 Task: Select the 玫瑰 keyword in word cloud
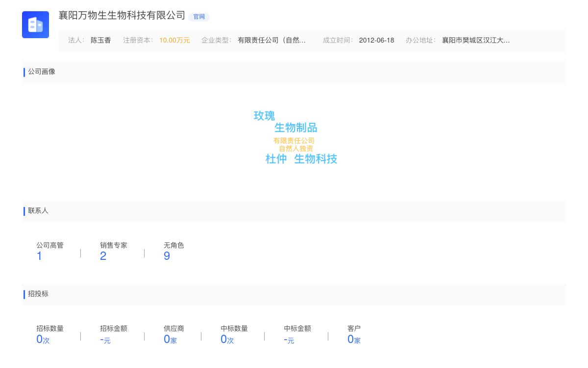(264, 116)
